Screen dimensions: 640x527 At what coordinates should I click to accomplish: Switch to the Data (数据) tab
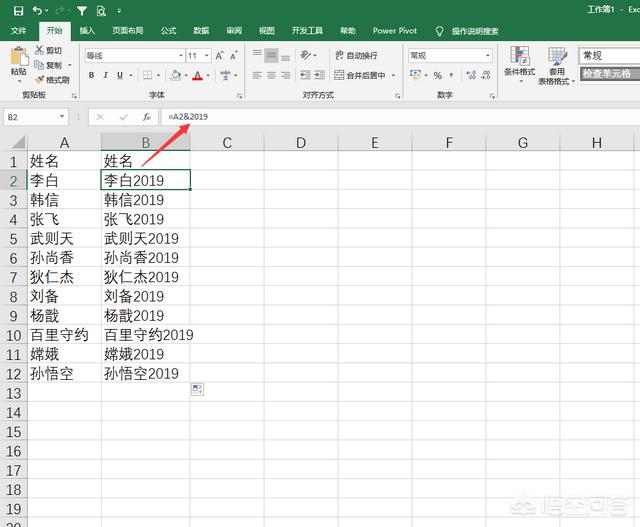pyautogui.click(x=201, y=31)
